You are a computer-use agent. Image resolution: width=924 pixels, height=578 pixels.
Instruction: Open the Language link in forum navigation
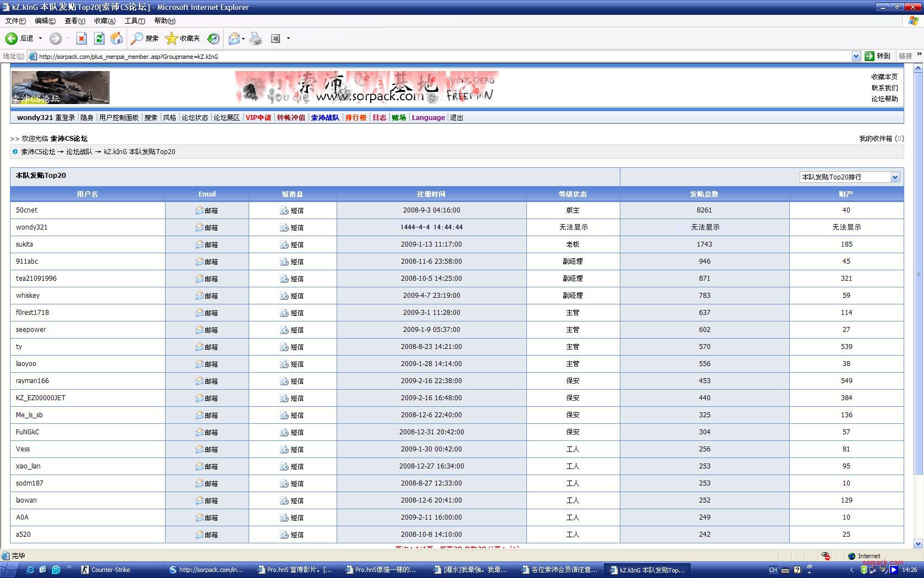(x=428, y=118)
